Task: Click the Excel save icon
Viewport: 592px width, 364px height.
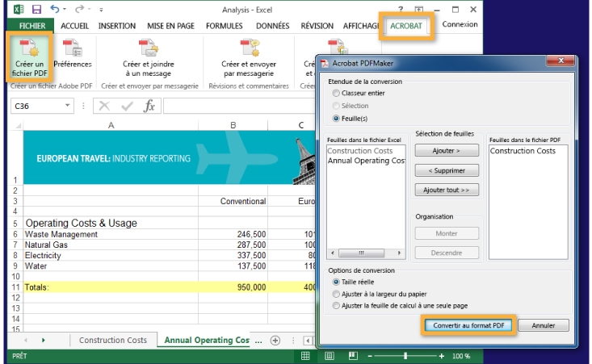Action: [36, 9]
